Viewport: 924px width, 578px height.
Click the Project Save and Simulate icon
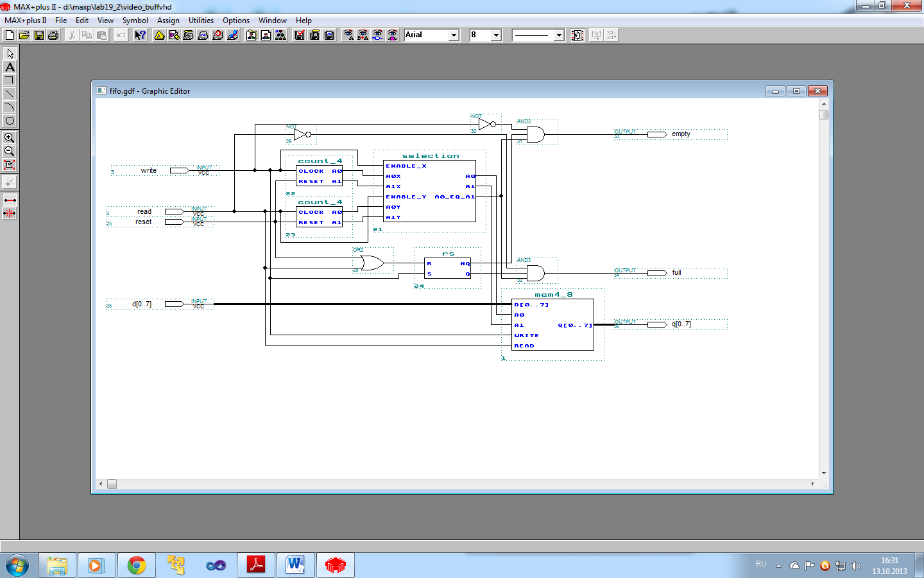(x=329, y=35)
